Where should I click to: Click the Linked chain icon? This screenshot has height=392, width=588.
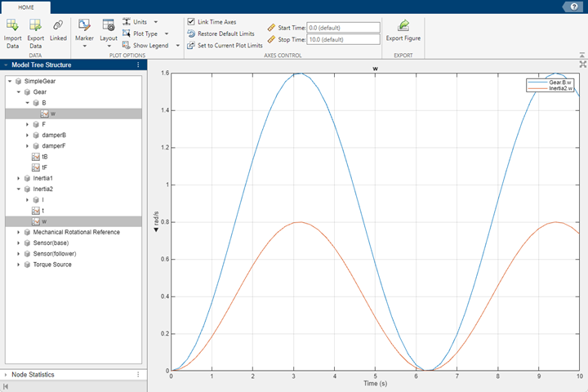click(x=58, y=26)
